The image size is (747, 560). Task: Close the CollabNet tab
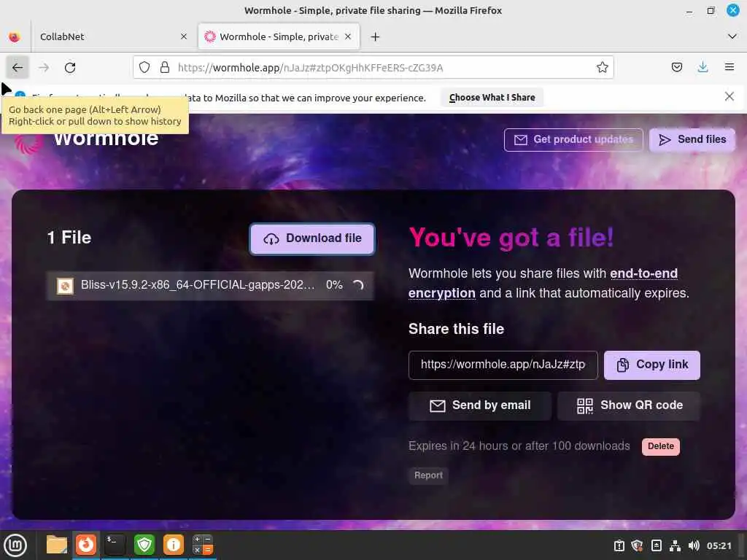[x=184, y=36]
